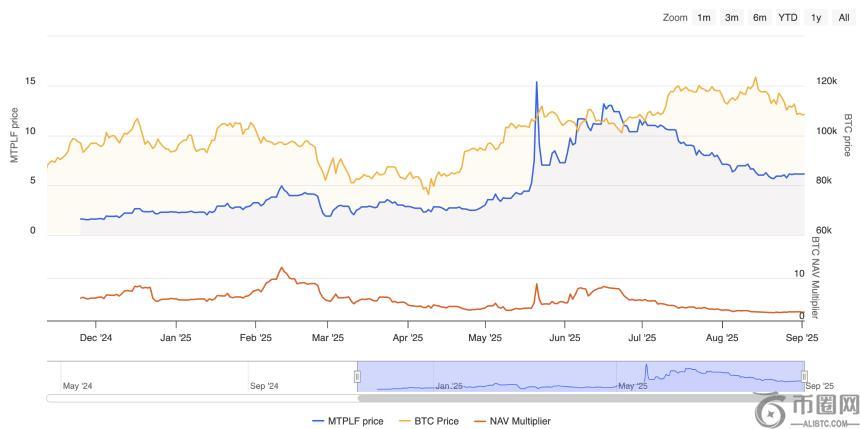Click Sep '24 area in navigator
The image size is (860, 429).
pyautogui.click(x=264, y=385)
